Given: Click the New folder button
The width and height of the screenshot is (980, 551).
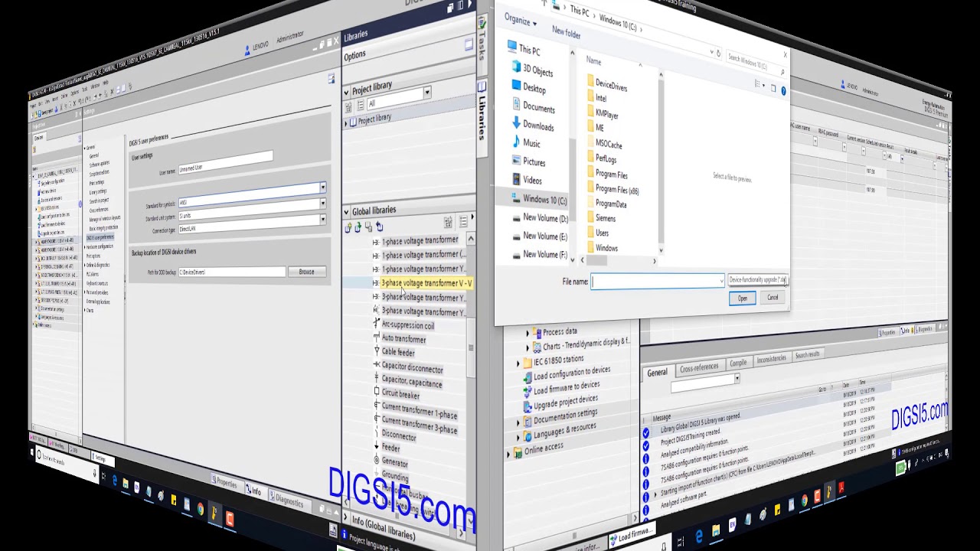Looking at the screenshot, I should 567,33.
